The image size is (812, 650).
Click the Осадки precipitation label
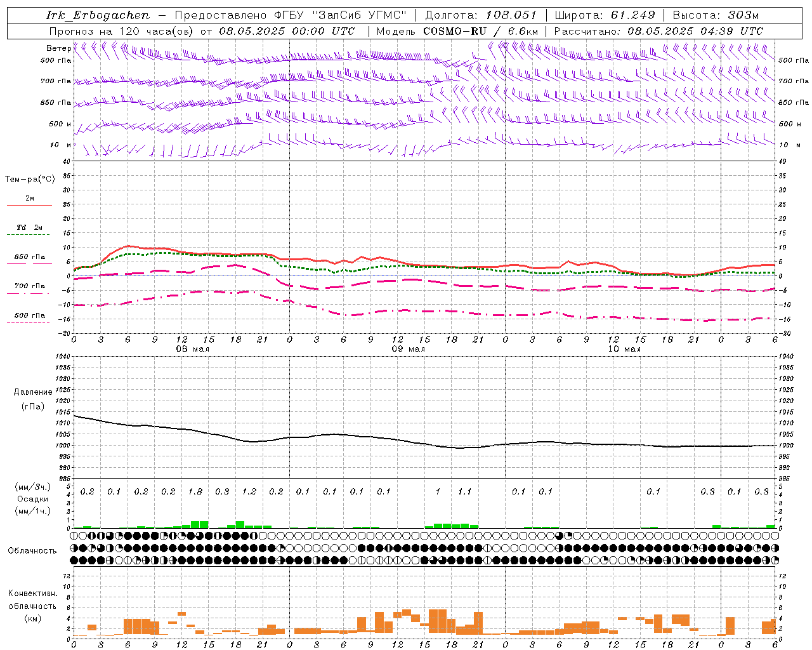[x=33, y=499]
